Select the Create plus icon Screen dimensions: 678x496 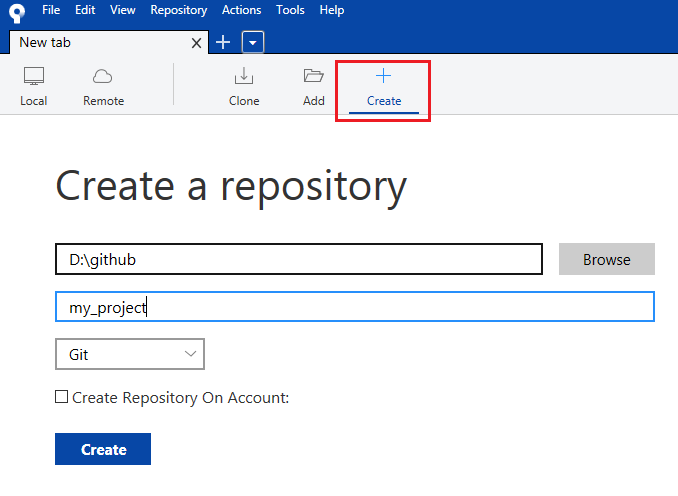click(384, 77)
